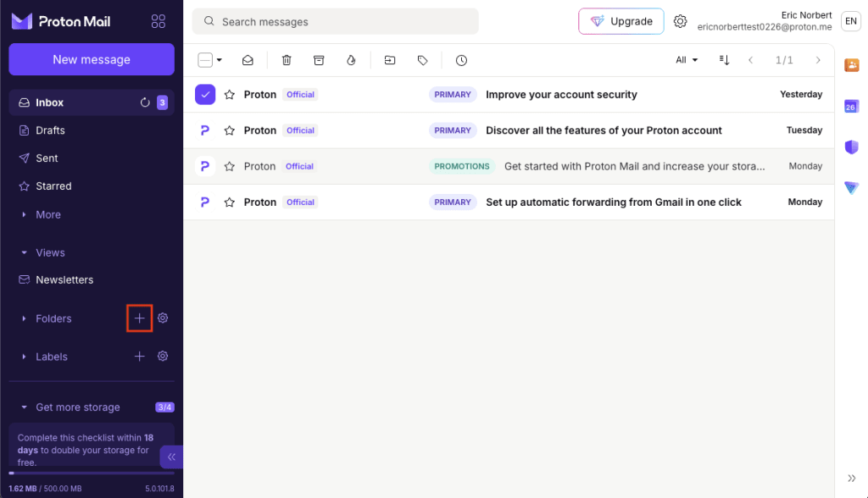Select the automatic forwarding message avatar
This screenshot has width=868, height=498.
coord(205,202)
